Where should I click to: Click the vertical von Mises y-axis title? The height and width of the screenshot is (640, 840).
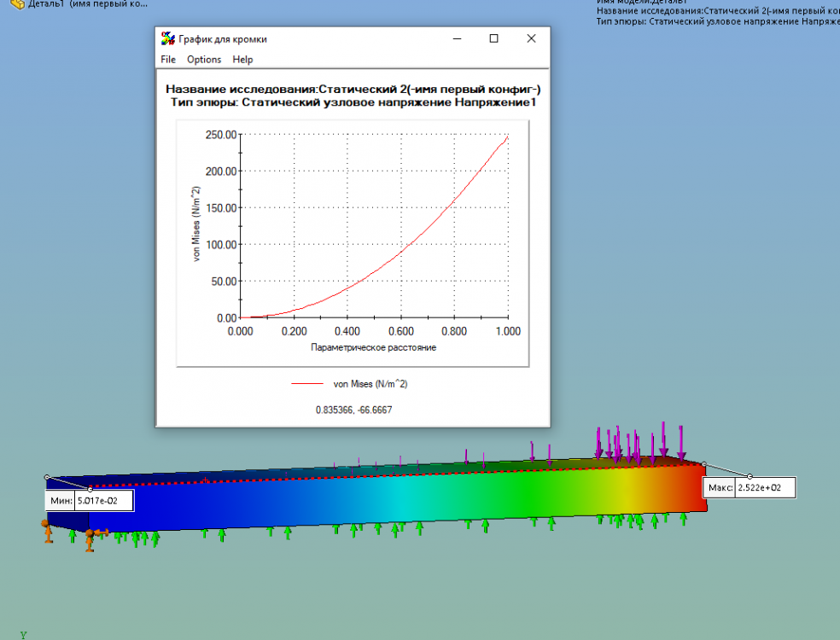click(196, 224)
